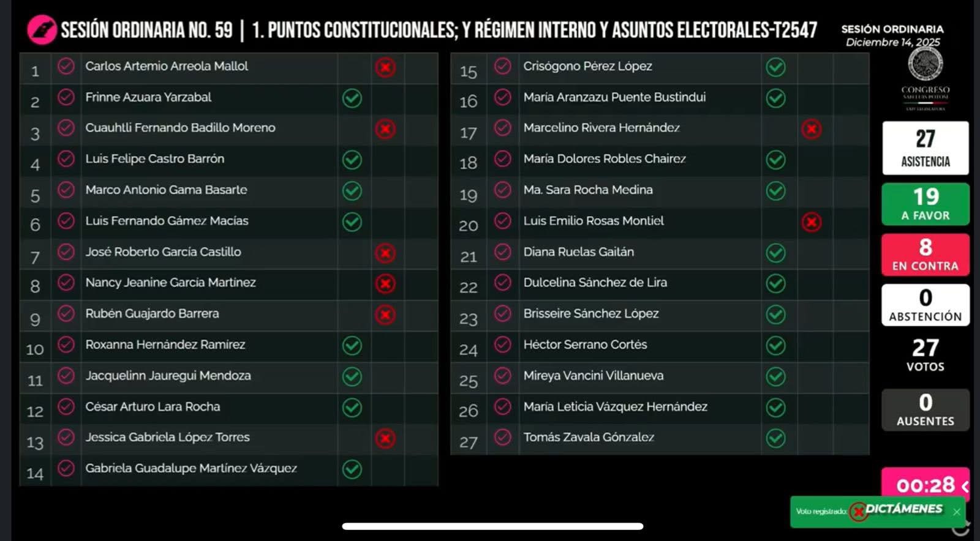Click the DICTÁMENES label in notification

903,509
